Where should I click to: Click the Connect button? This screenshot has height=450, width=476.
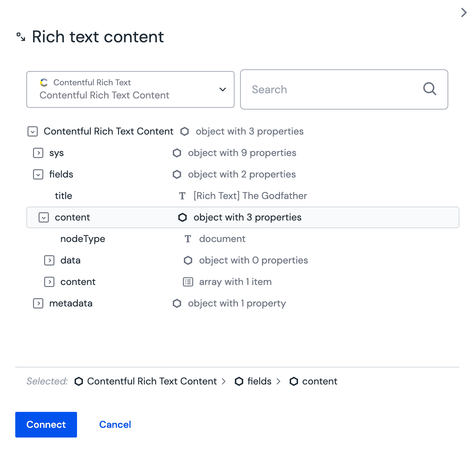(x=46, y=425)
